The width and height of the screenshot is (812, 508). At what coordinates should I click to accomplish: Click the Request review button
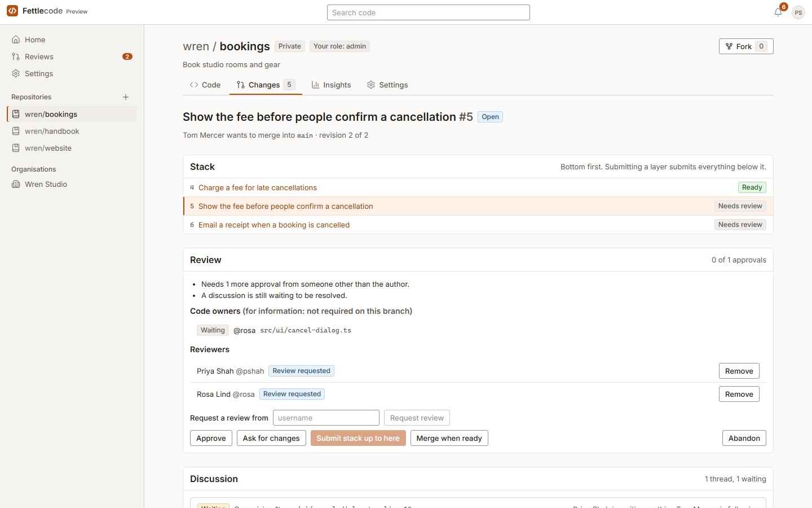click(x=417, y=418)
